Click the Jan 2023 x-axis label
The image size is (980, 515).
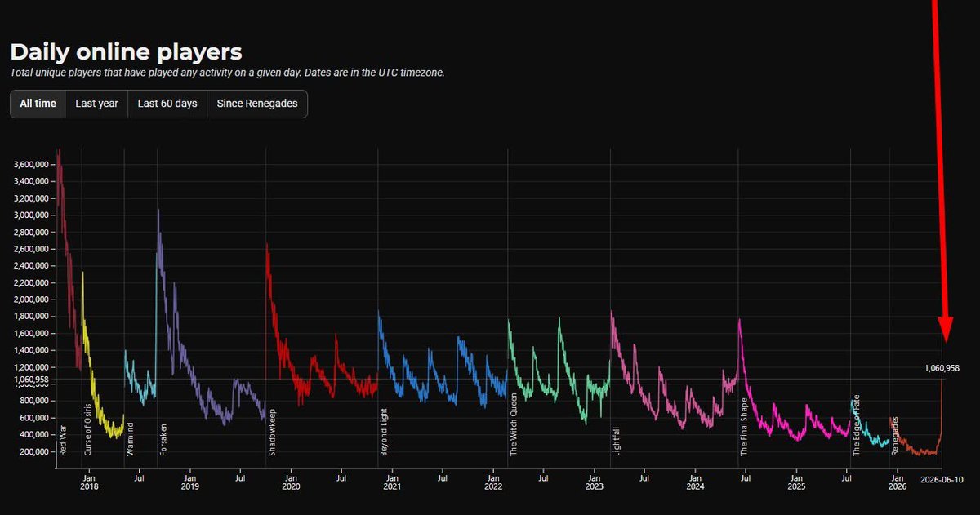[x=594, y=482]
